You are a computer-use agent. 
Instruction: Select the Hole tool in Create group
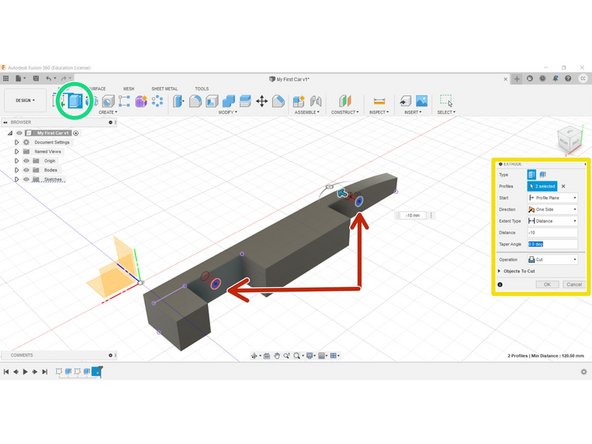coord(108,101)
